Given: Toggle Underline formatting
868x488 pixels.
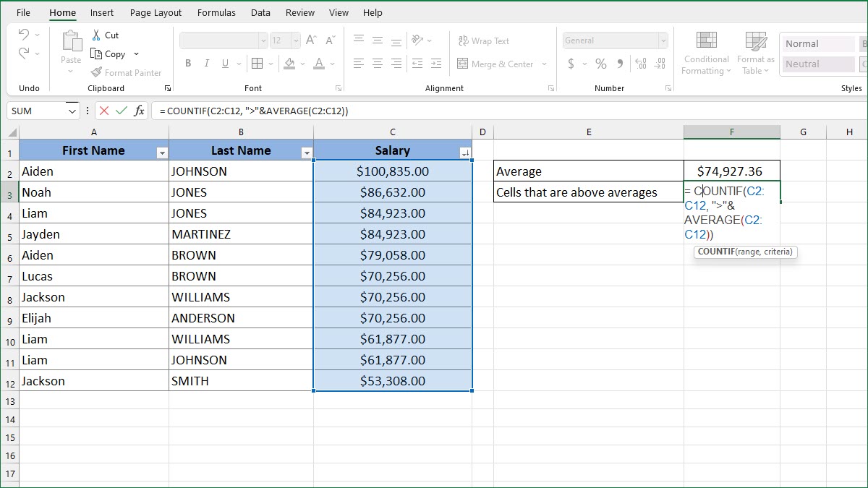Looking at the screenshot, I should point(225,64).
